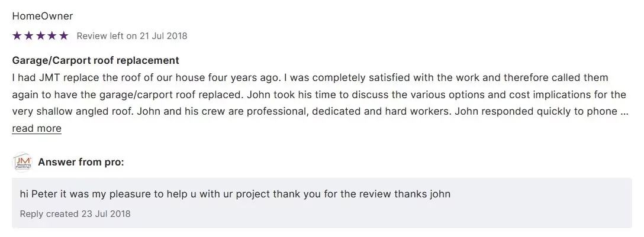Click the fifth purple rating star
The image size is (644, 237).
coord(63,36)
